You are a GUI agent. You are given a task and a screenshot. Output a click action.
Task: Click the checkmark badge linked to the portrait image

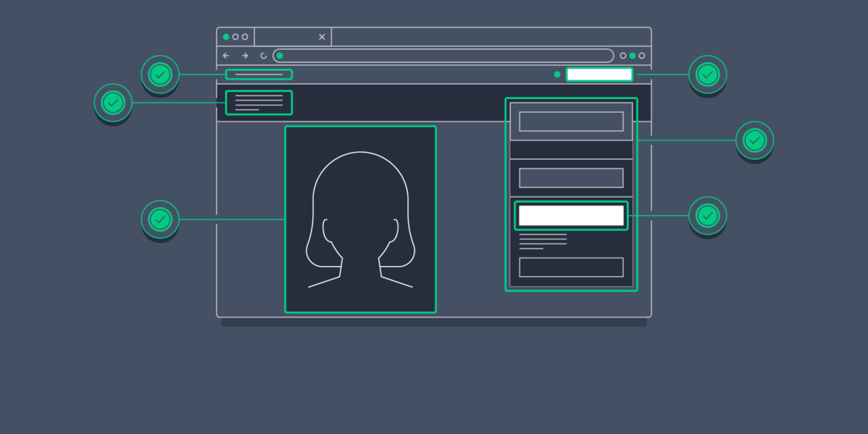point(160,219)
